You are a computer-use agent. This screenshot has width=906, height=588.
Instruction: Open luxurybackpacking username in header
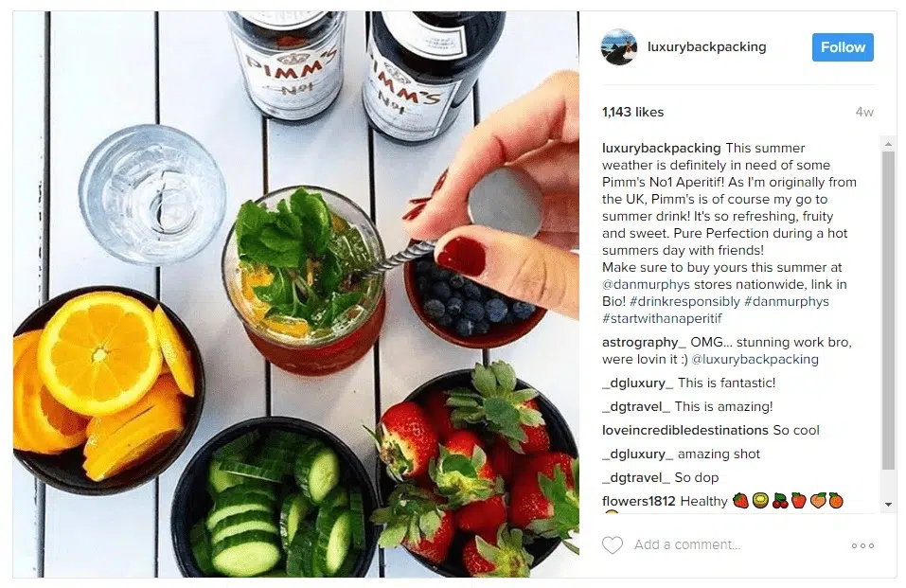click(x=706, y=46)
